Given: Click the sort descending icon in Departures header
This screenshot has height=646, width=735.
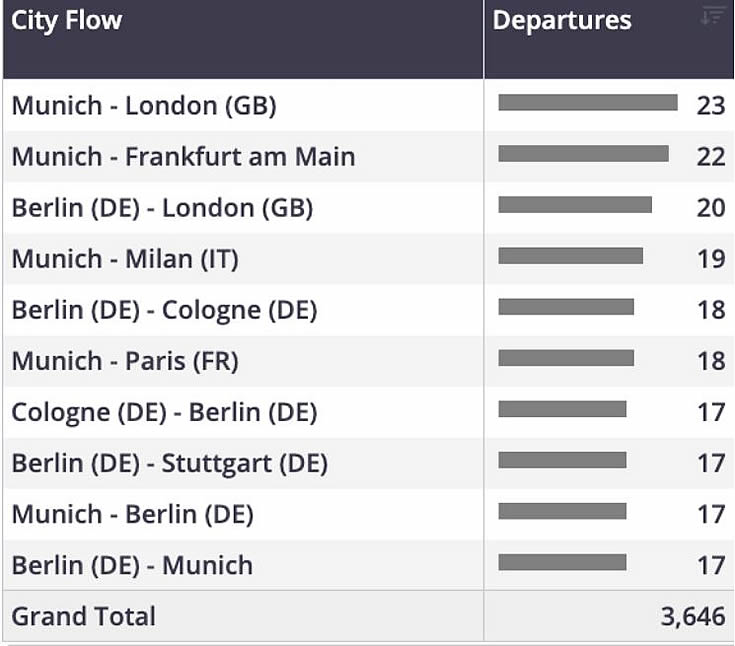Looking at the screenshot, I should point(712,15).
